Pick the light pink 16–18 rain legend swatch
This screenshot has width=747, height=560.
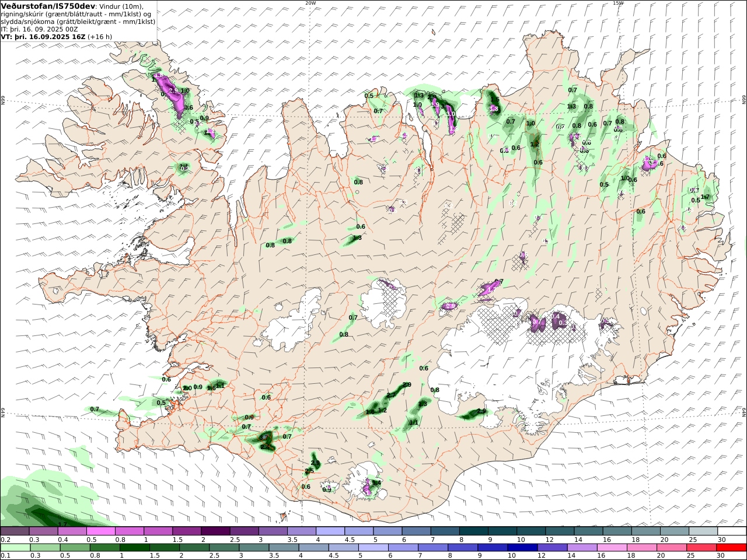click(613, 548)
